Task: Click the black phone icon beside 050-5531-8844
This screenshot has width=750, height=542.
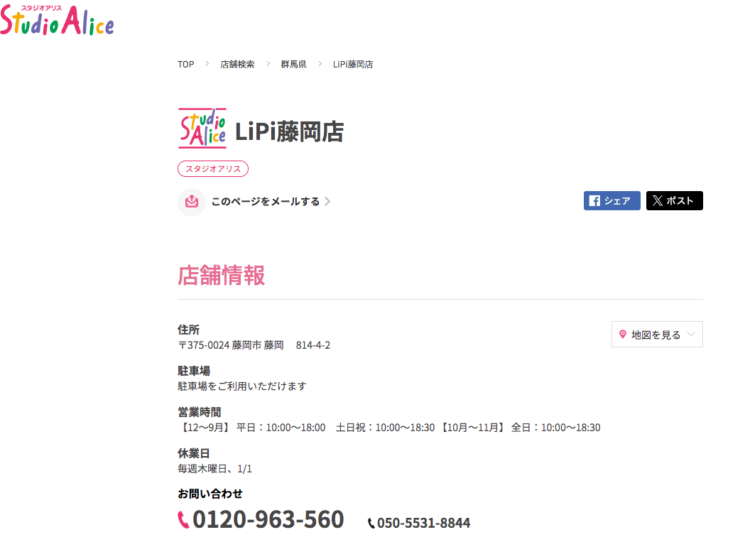Action: tap(371, 523)
